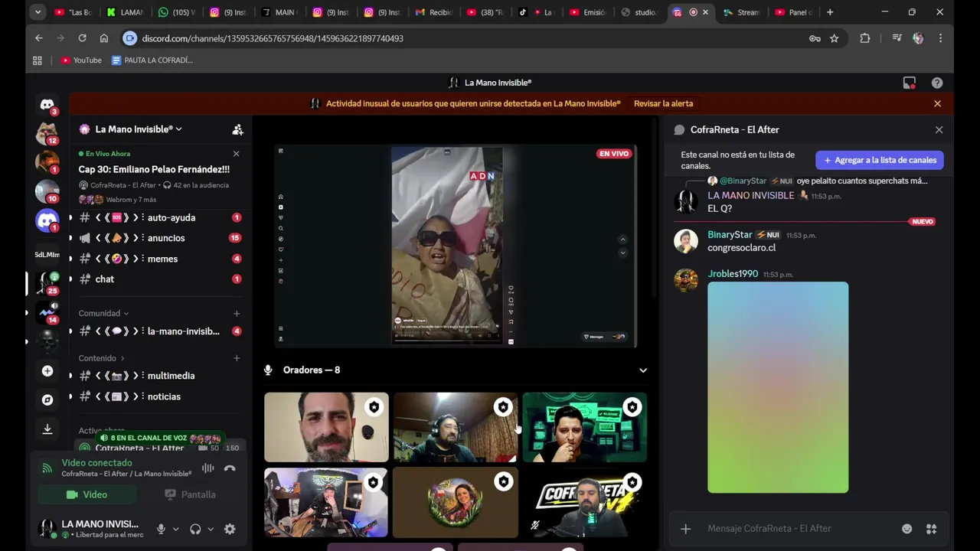The height and width of the screenshot is (551, 980).
Task: Click BinaryStar username in chat
Action: [x=730, y=235]
